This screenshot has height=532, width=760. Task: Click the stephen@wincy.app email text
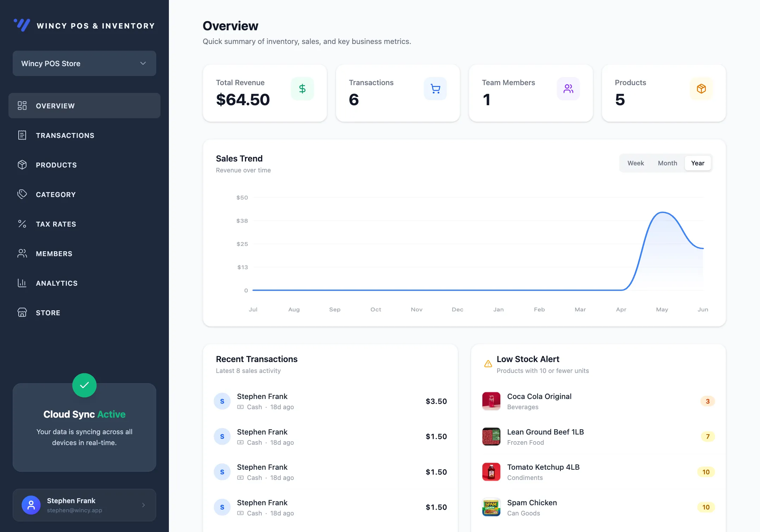coord(75,510)
